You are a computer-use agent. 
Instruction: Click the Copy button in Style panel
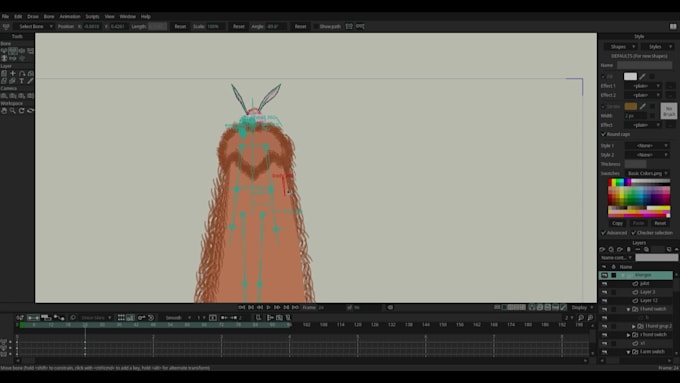pos(618,223)
